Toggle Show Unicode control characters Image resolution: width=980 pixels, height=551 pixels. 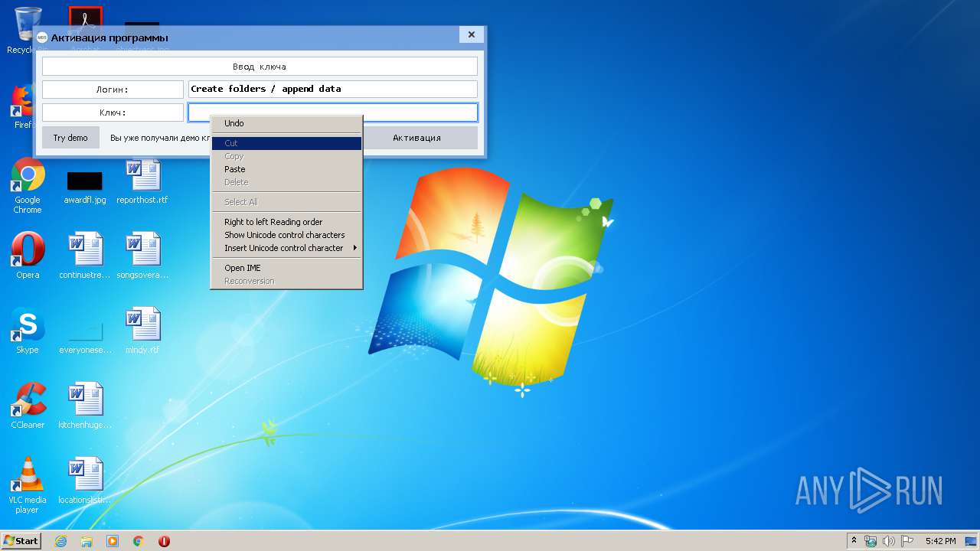pos(286,235)
